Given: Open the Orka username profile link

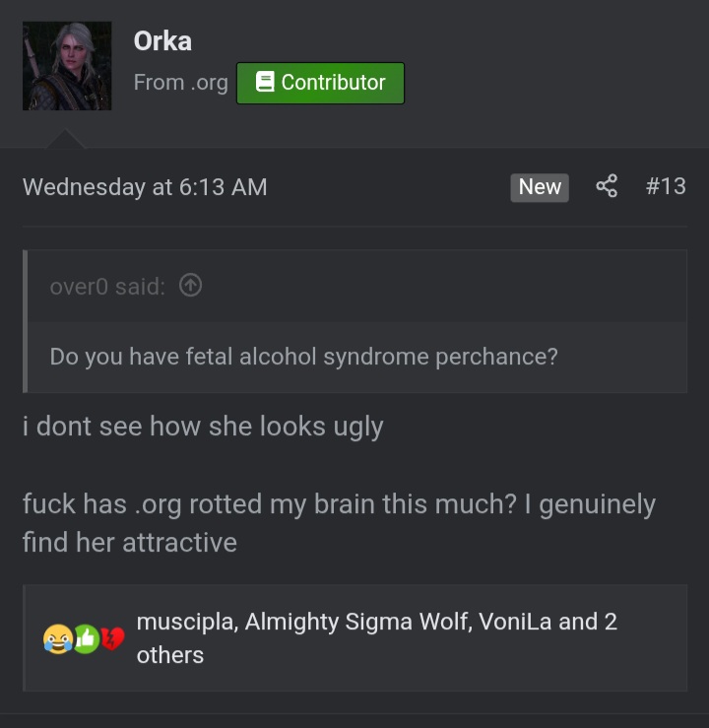Looking at the screenshot, I should pos(162,41).
